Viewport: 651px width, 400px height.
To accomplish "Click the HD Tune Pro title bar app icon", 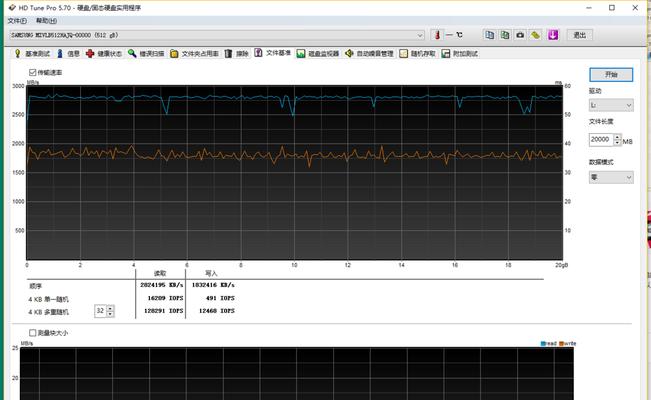I will point(12,7).
